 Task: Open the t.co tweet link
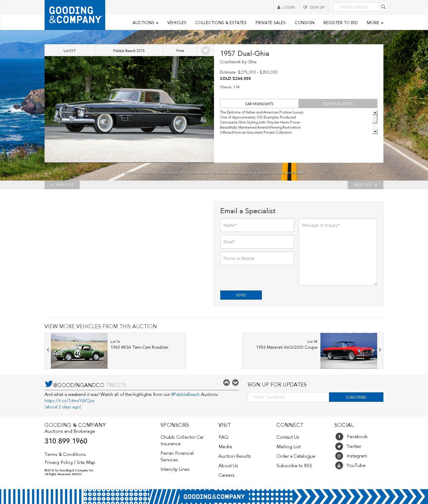69,401
